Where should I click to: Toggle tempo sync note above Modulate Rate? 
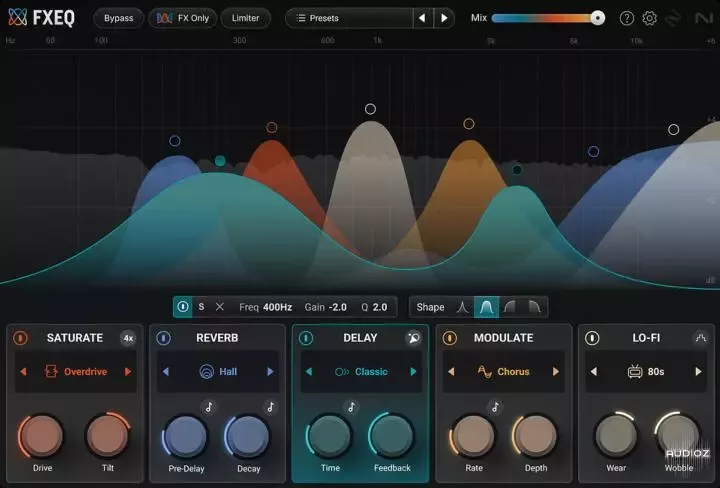(x=495, y=407)
